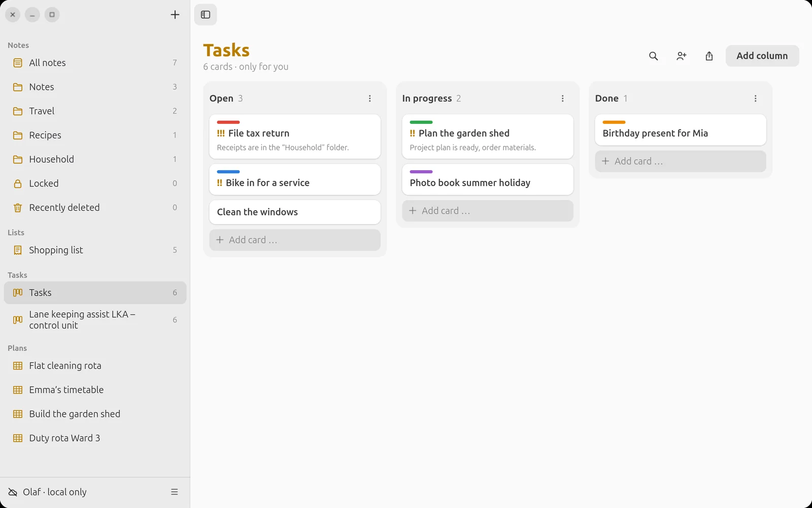Click the Emma's timetable table icon
Image resolution: width=812 pixels, height=508 pixels.
18,390
